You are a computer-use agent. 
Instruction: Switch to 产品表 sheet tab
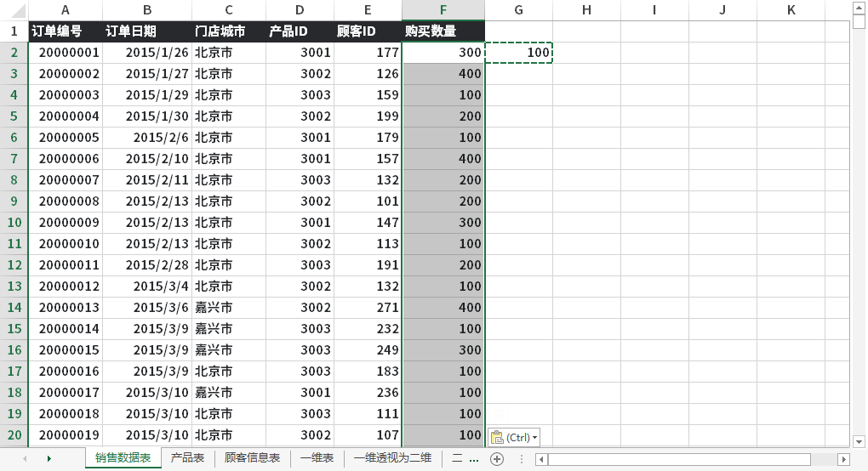tap(188, 457)
